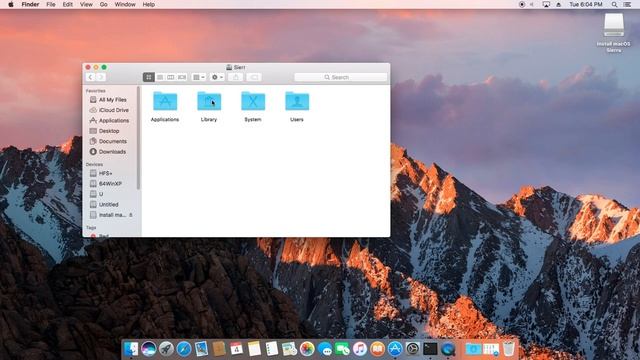Screen dimensions: 640x360
Task: Open the File menu
Action: 51,4
